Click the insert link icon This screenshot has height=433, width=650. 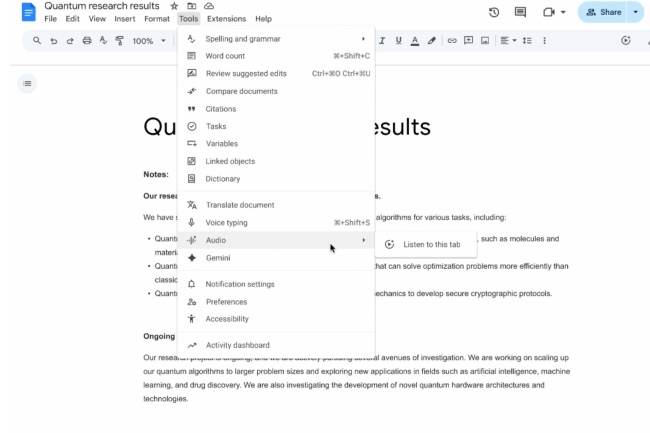[x=452, y=41]
